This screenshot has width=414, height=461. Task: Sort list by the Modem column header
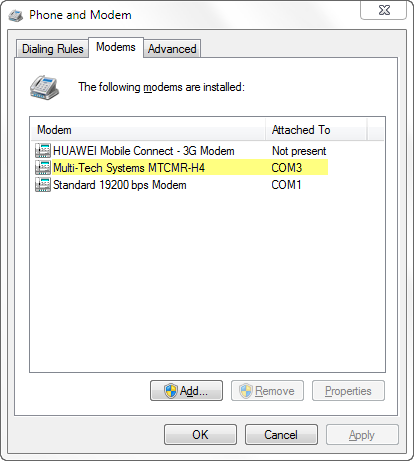point(148,130)
